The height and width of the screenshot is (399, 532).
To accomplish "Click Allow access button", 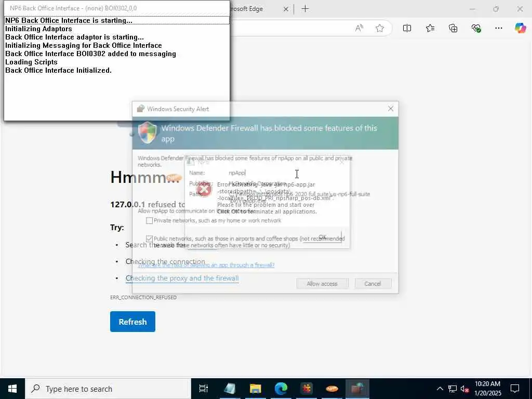I will click(x=322, y=284).
